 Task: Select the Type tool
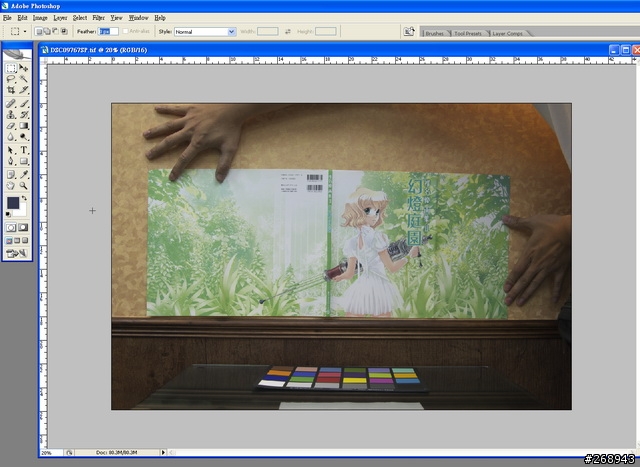24,150
